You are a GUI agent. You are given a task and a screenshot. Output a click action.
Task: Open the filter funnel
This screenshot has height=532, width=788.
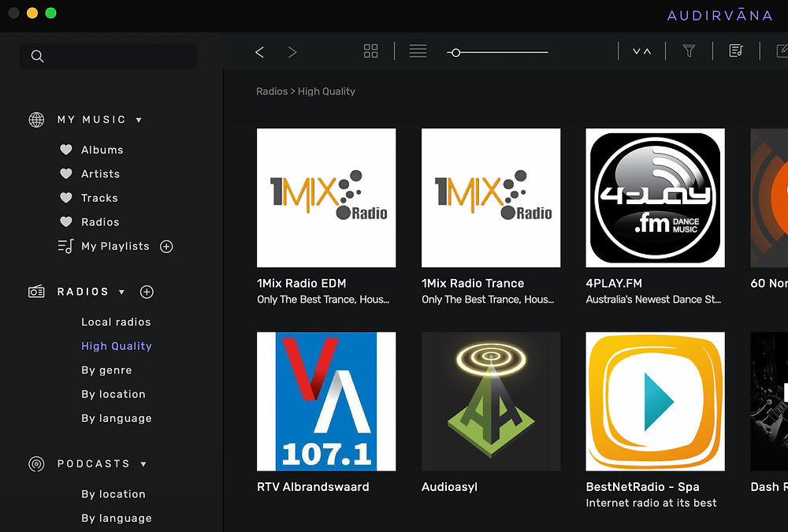[689, 51]
